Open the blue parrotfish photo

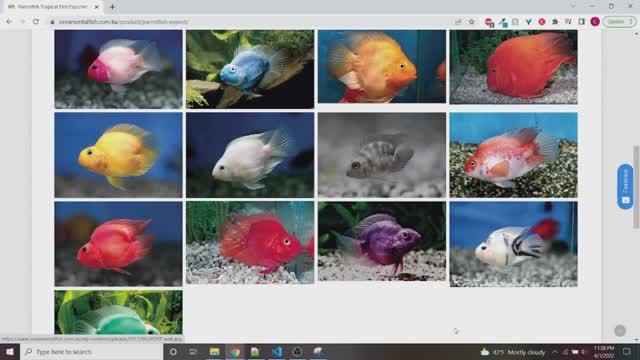(x=250, y=69)
